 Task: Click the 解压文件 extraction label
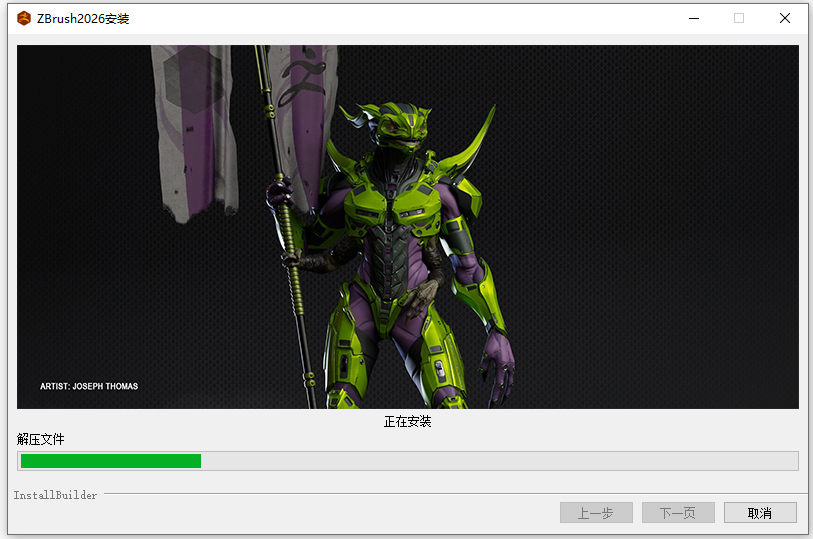(x=41, y=439)
